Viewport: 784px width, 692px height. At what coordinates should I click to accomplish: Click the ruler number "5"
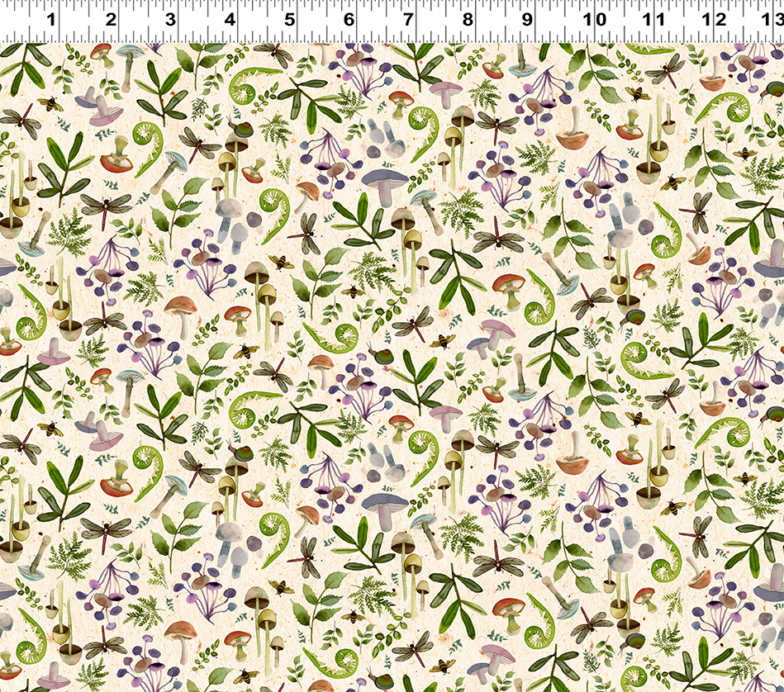click(x=289, y=20)
